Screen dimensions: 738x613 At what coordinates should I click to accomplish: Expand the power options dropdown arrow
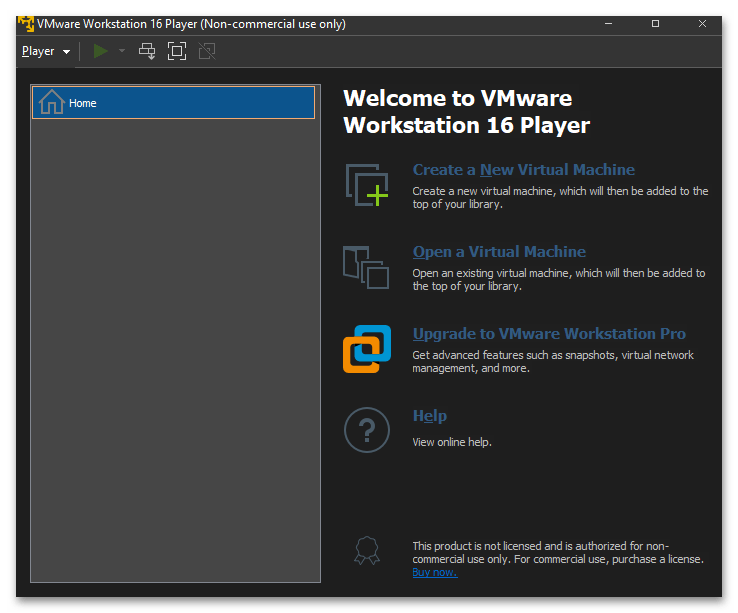[x=122, y=51]
